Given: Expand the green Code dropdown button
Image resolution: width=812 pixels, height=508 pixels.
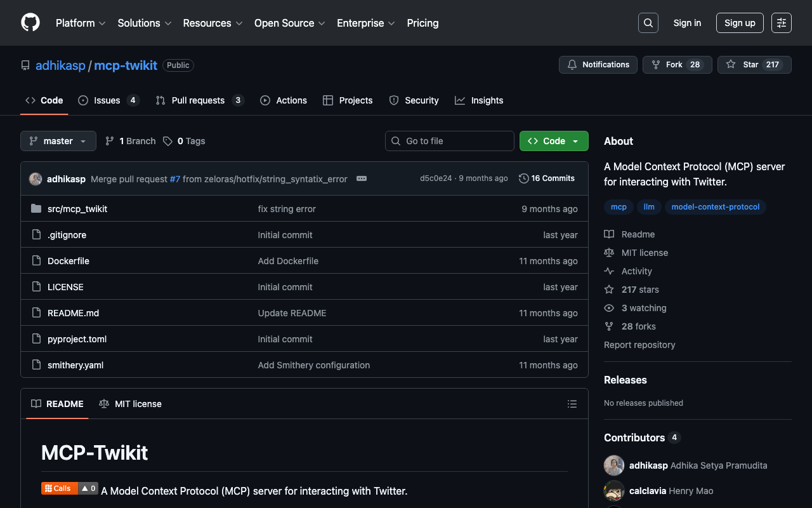Looking at the screenshot, I should point(554,141).
